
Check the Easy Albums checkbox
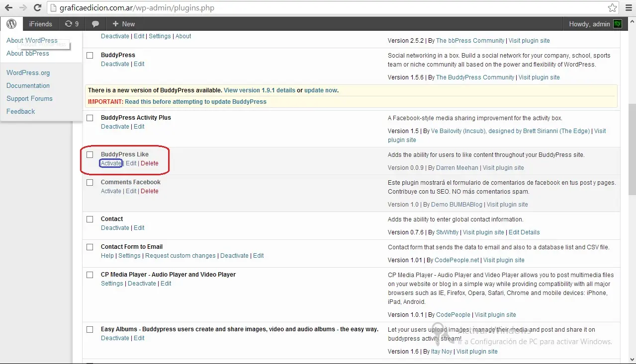click(x=90, y=329)
